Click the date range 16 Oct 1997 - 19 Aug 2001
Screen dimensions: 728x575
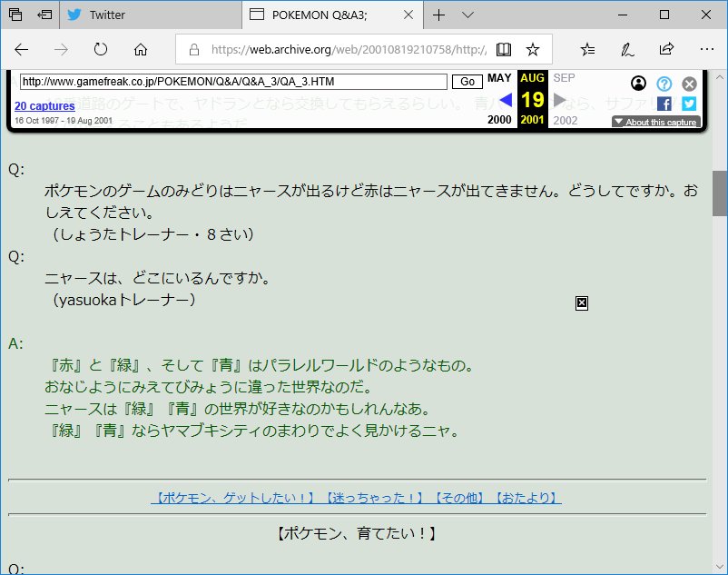pos(64,121)
